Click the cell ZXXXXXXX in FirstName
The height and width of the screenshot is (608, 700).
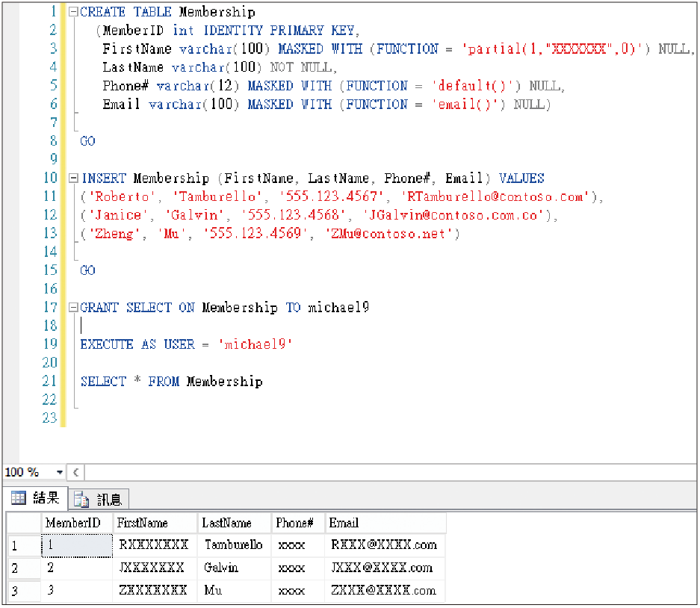pos(153,591)
